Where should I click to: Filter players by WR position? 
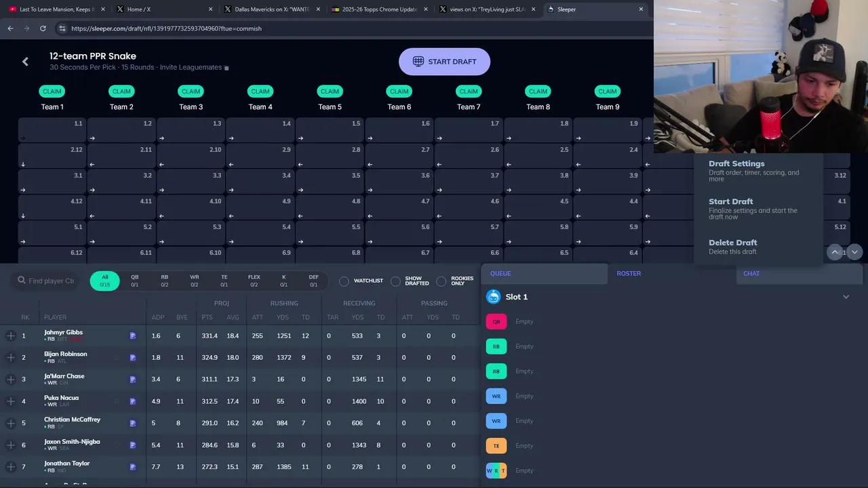pyautogui.click(x=195, y=281)
